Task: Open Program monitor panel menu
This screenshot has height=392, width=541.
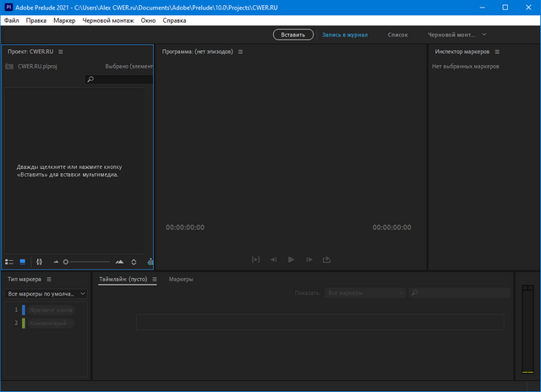Action: click(240, 52)
